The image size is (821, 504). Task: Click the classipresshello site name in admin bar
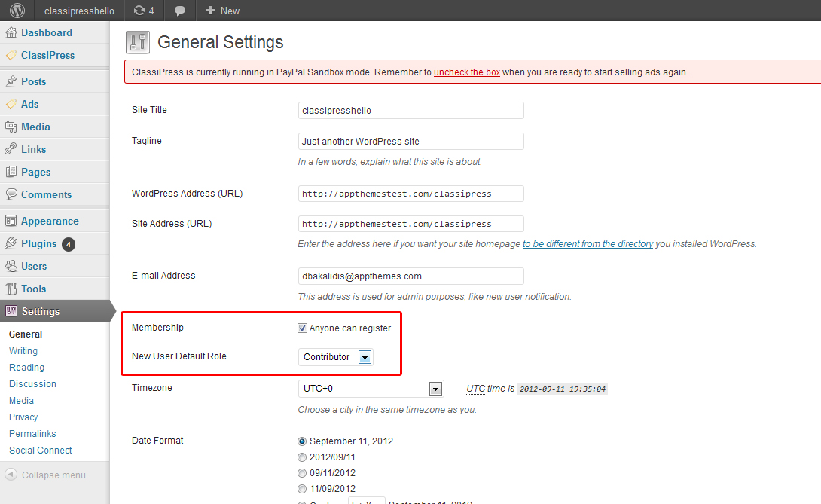[79, 11]
